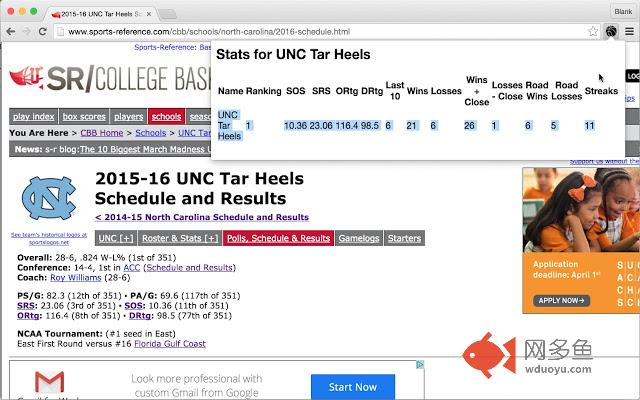
Task: Select the 2015-16 UNC Tar Heels tab
Action: click(100, 14)
